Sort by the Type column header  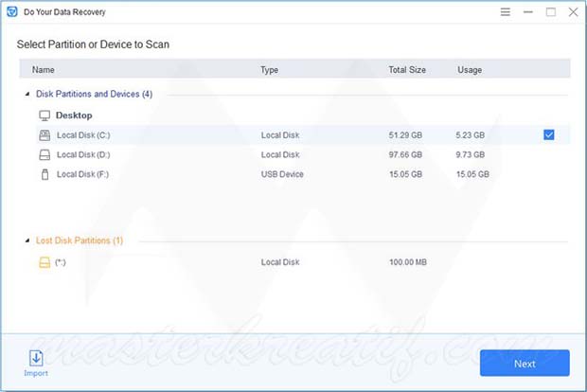(x=270, y=69)
